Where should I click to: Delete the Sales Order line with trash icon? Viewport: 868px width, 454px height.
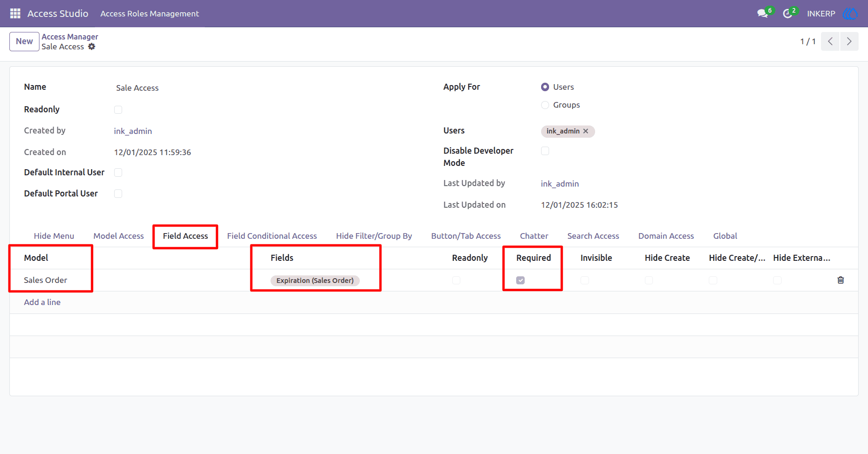click(x=841, y=280)
